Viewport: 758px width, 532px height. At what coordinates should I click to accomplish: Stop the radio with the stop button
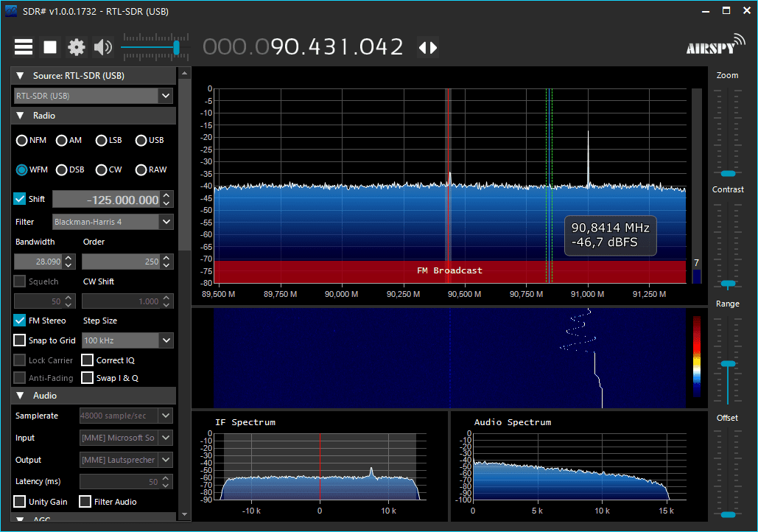tap(50, 47)
